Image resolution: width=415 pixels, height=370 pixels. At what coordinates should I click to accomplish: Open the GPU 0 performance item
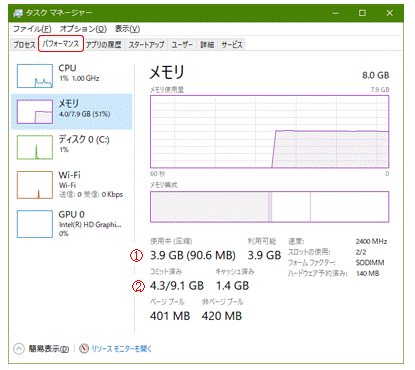click(72, 224)
